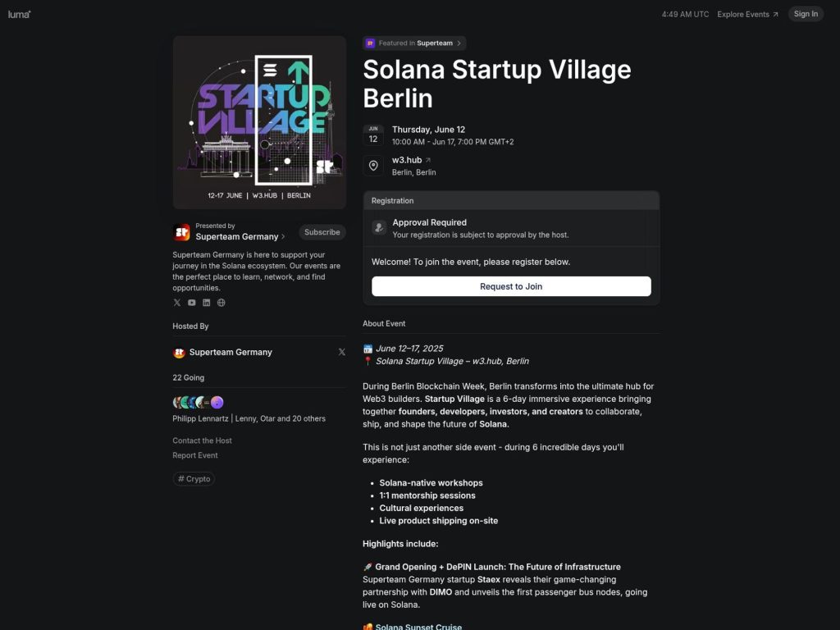The width and height of the screenshot is (840, 630).
Task: Open Explore Events in the top bar
Action: point(742,14)
